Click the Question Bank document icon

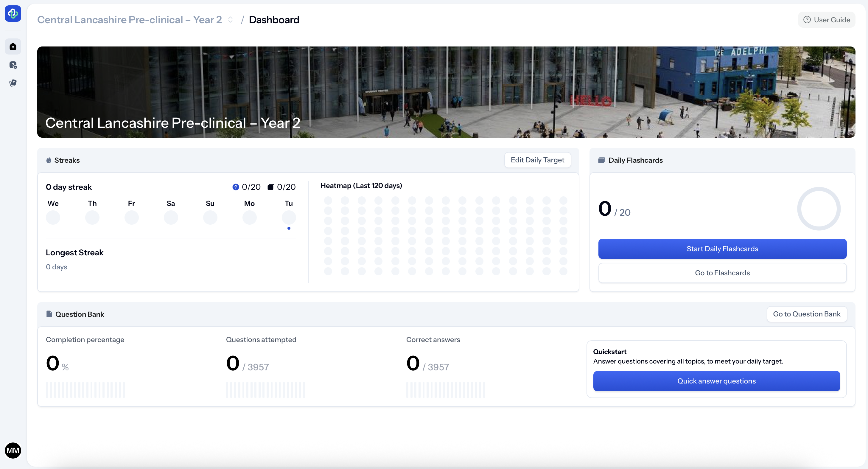49,314
